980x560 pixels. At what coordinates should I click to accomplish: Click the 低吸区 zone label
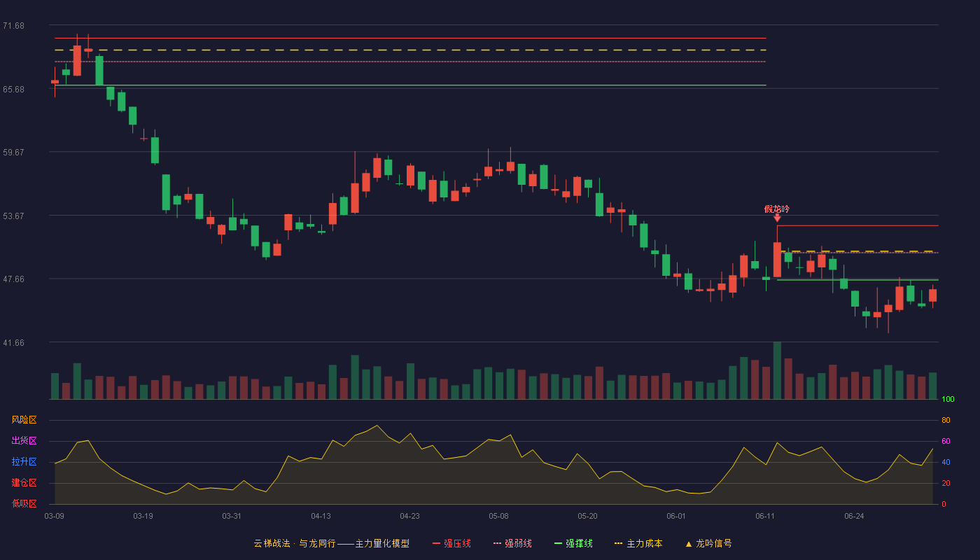tap(24, 503)
